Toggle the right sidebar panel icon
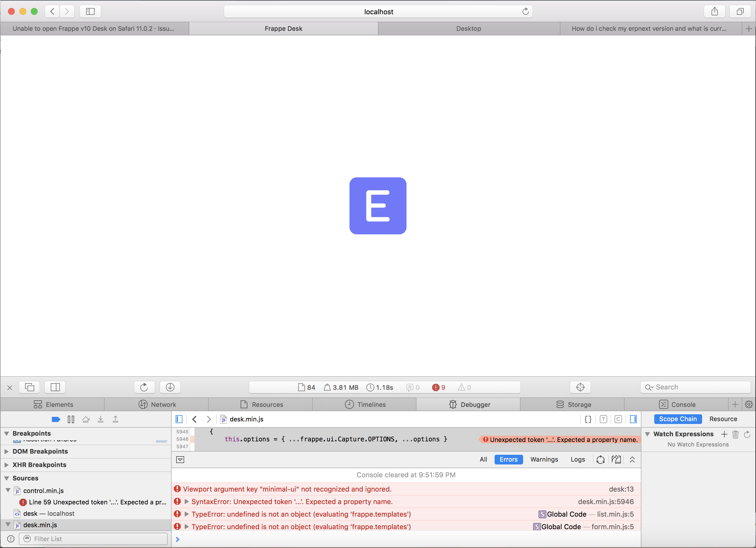Viewport: 756px width, 548px height. click(x=633, y=419)
